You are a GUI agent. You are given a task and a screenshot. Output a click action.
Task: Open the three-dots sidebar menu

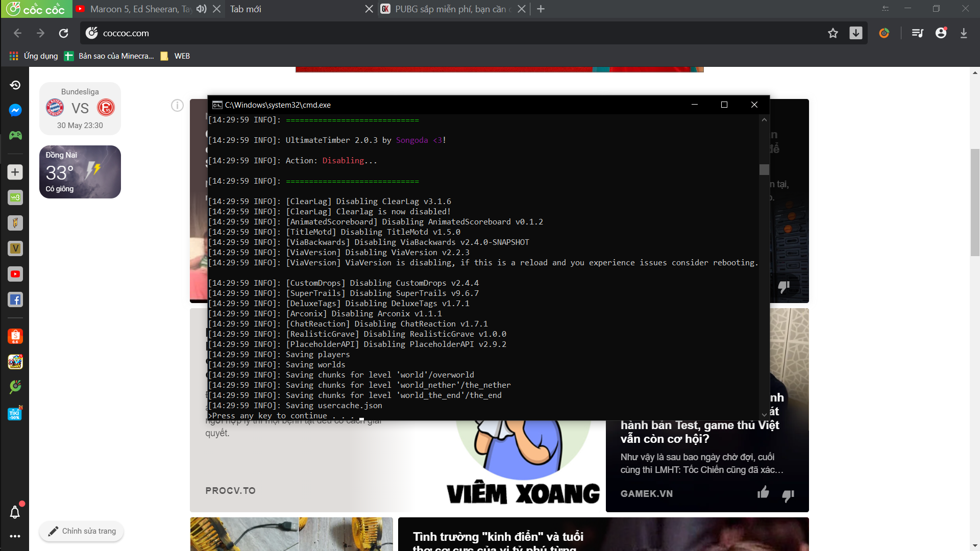pos(15,536)
